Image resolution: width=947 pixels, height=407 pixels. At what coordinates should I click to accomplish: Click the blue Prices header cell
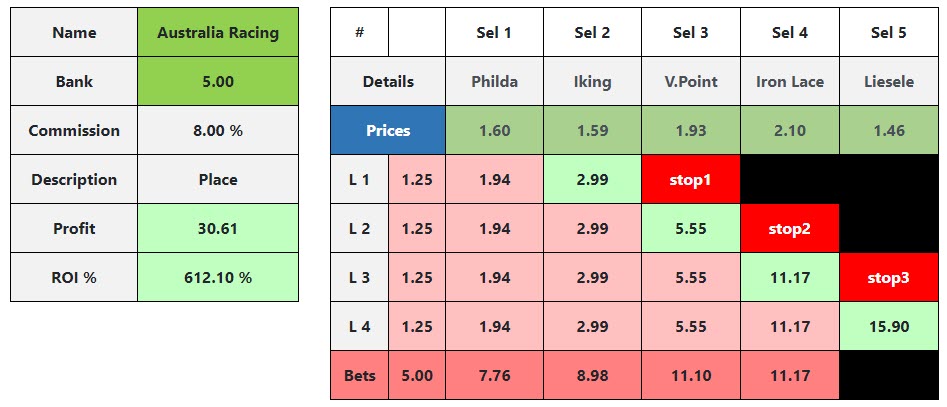click(x=388, y=130)
